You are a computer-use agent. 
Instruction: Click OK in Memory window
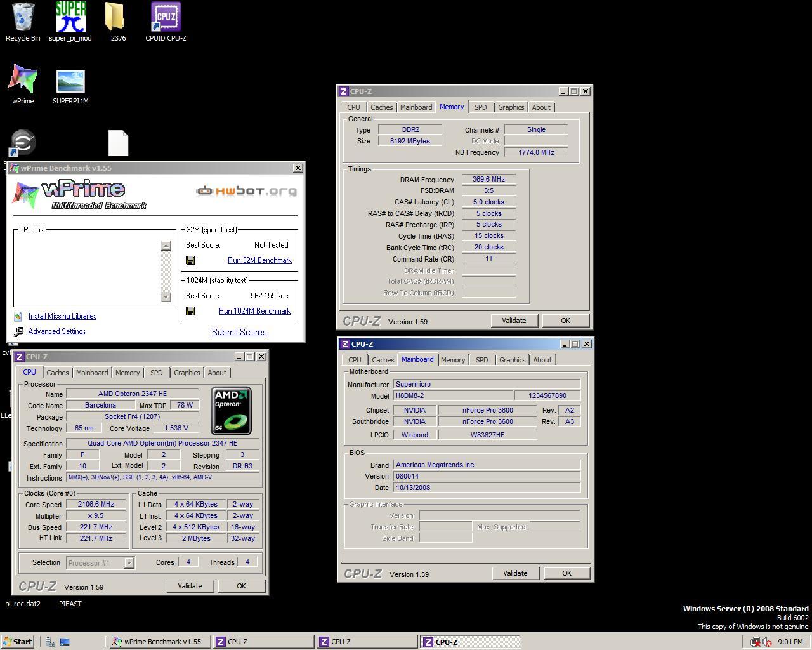pos(565,321)
